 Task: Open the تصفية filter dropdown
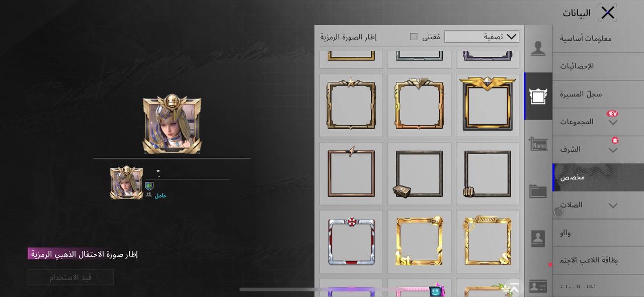(x=481, y=37)
